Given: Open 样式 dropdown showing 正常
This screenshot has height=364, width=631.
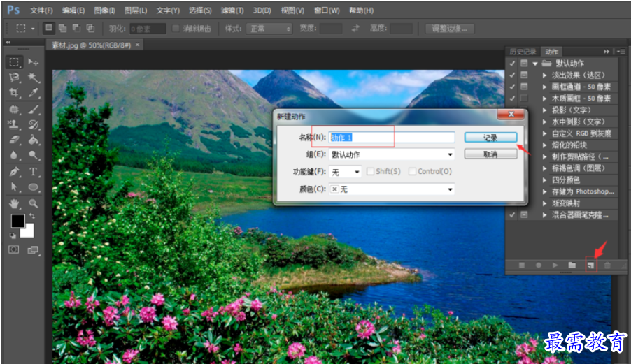Looking at the screenshot, I should click(x=269, y=29).
